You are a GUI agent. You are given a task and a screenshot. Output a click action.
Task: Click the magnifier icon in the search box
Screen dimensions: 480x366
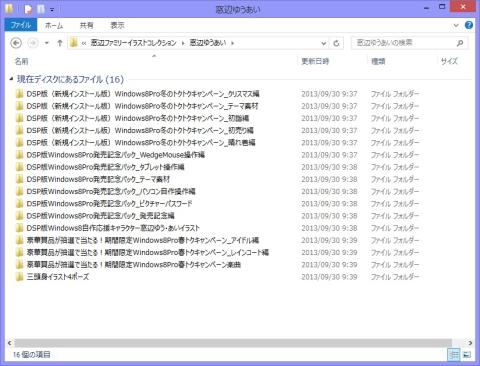[460, 43]
